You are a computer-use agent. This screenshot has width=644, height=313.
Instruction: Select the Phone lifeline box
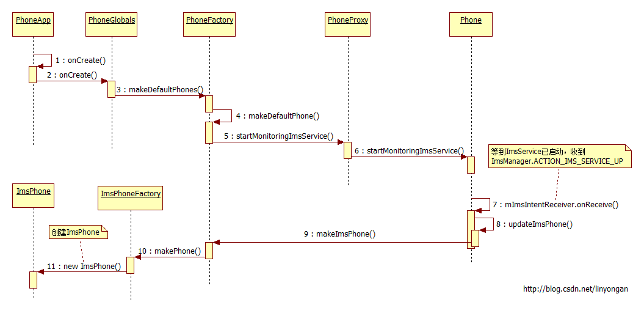(471, 24)
